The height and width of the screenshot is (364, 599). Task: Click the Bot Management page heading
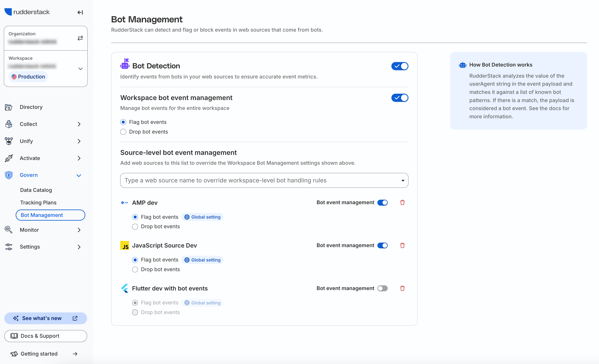click(147, 20)
